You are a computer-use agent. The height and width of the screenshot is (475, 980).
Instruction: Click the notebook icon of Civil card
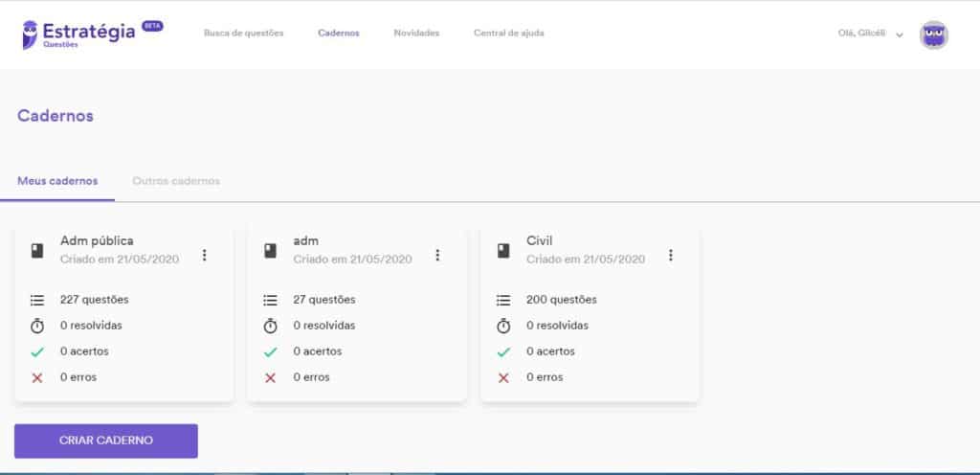503,251
